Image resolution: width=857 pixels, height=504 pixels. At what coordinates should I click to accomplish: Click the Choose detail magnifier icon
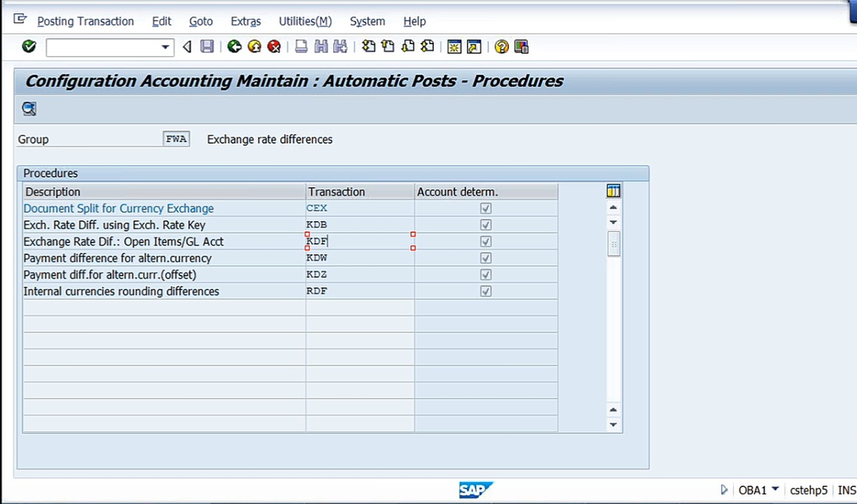(29, 108)
